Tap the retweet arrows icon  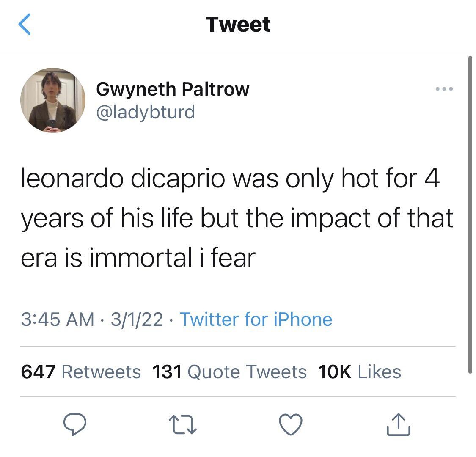[x=183, y=424]
